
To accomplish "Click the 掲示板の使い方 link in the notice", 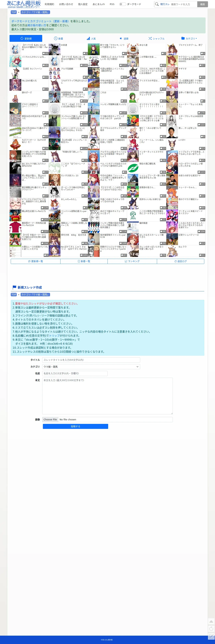I will (37, 25).
